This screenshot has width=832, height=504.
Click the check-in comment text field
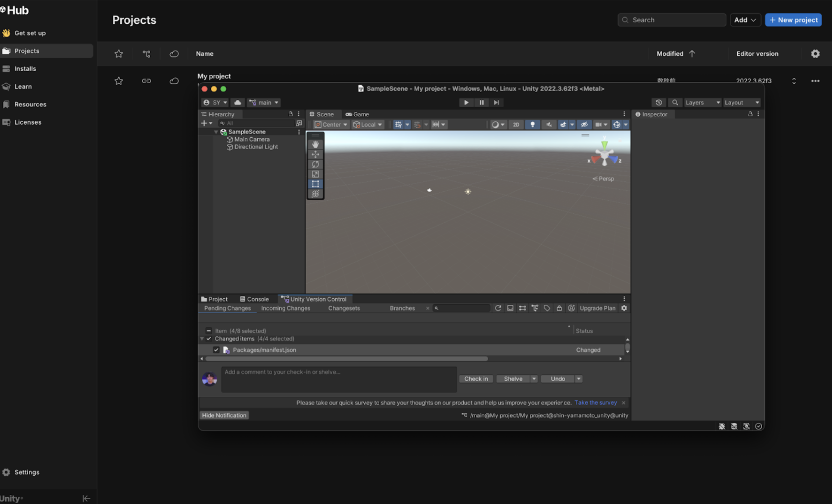(339, 379)
